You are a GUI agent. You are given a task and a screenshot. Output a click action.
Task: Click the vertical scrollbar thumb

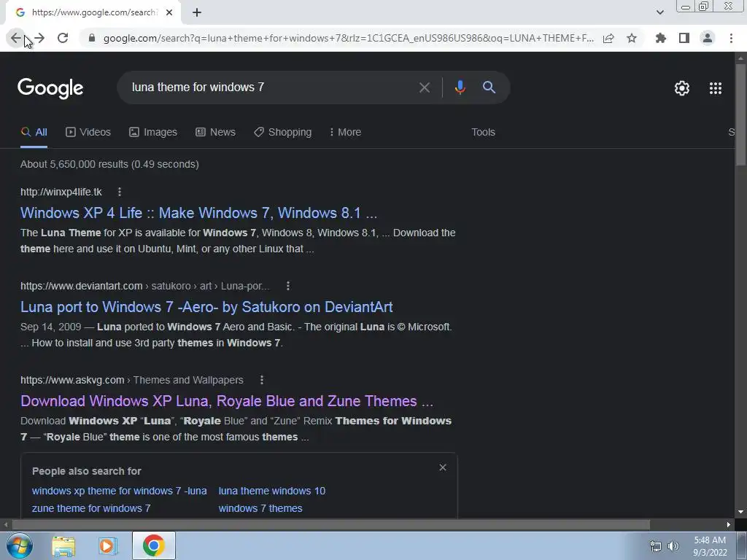point(740,114)
